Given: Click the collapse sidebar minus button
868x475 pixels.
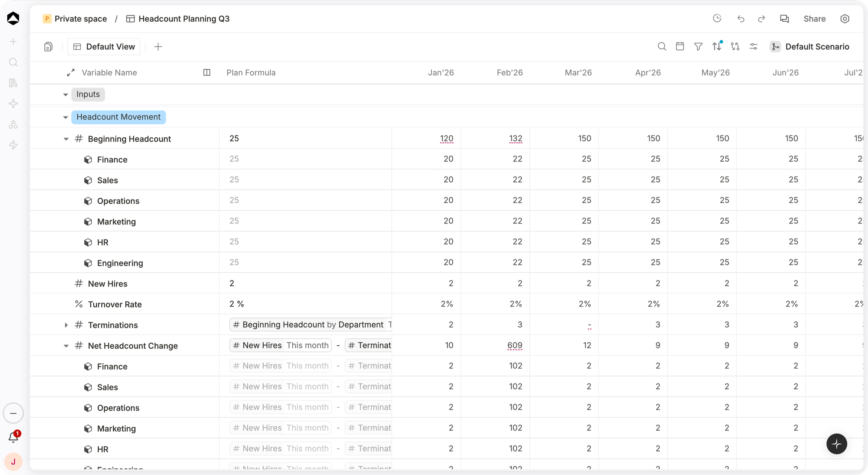Looking at the screenshot, I should pyautogui.click(x=13, y=413).
